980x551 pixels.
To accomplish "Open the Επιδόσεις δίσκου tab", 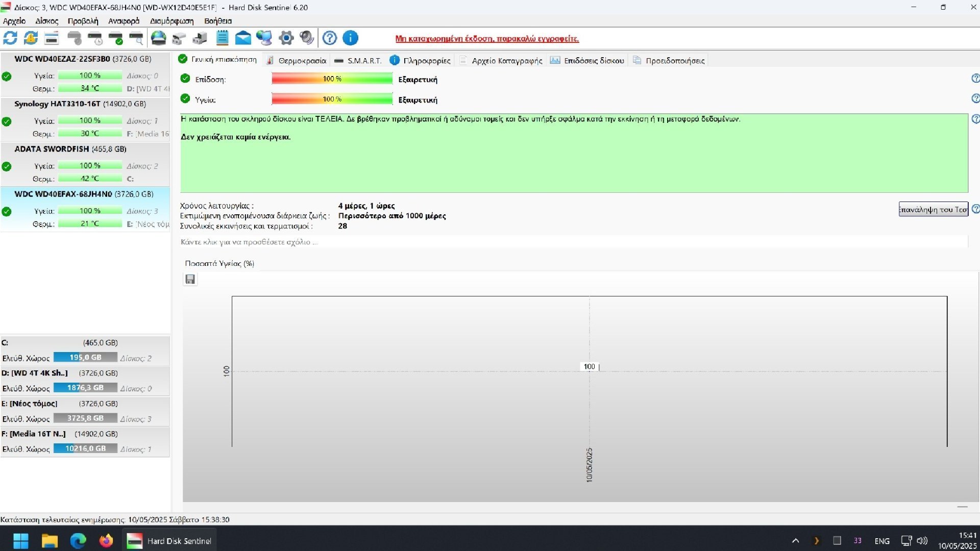I will [x=587, y=60].
